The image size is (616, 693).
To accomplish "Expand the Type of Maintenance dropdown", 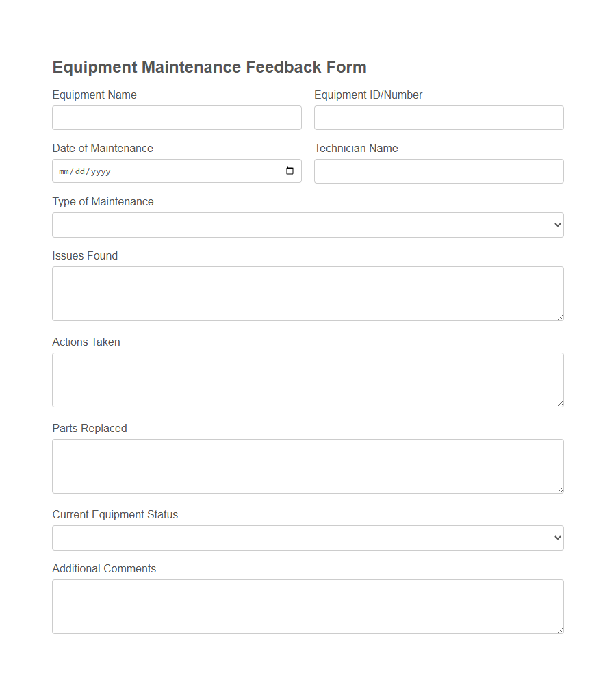I will tap(308, 225).
